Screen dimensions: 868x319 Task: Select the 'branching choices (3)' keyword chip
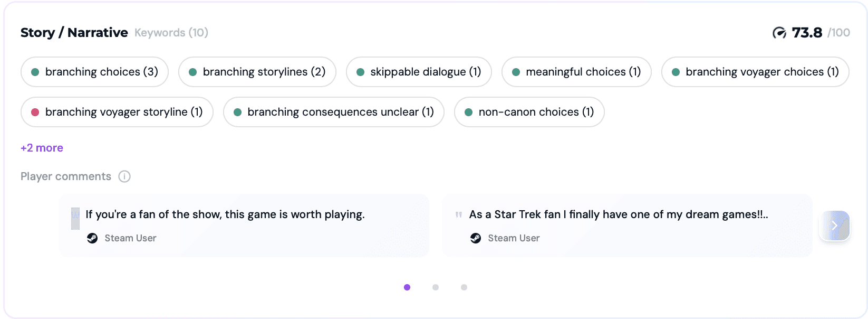click(x=94, y=72)
